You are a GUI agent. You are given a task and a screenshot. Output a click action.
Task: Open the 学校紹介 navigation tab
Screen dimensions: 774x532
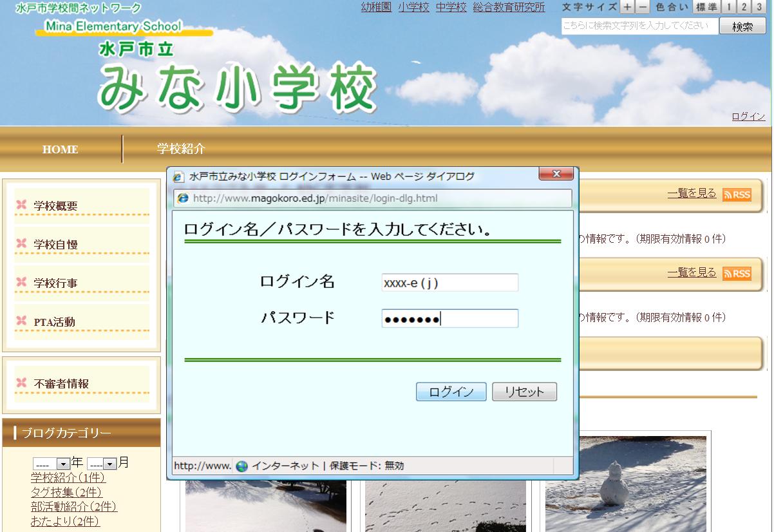(x=181, y=149)
